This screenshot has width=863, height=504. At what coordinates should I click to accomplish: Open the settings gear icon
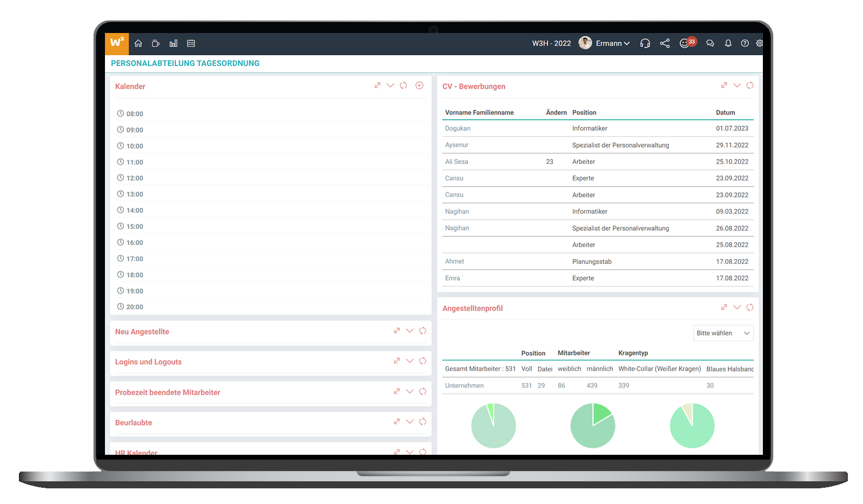point(760,43)
